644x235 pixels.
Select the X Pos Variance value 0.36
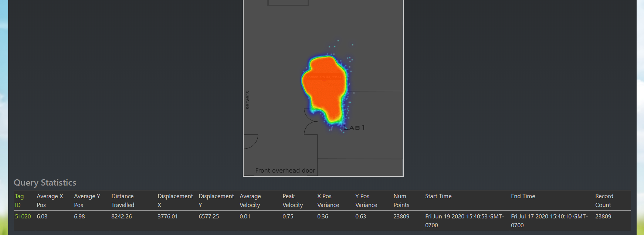click(323, 217)
